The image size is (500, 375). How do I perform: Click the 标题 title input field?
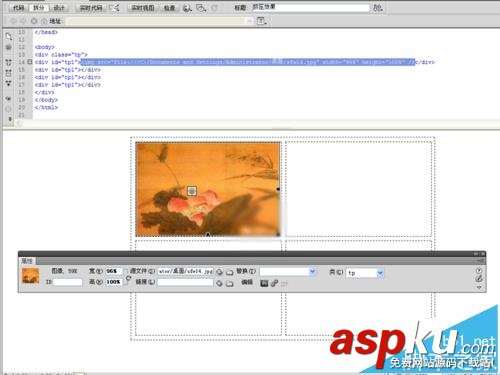click(x=311, y=7)
